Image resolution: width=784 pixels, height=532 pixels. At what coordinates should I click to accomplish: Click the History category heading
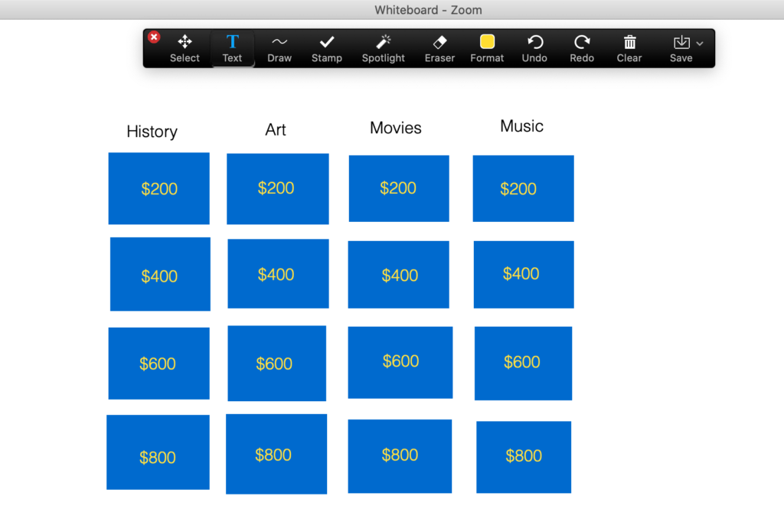[152, 132]
